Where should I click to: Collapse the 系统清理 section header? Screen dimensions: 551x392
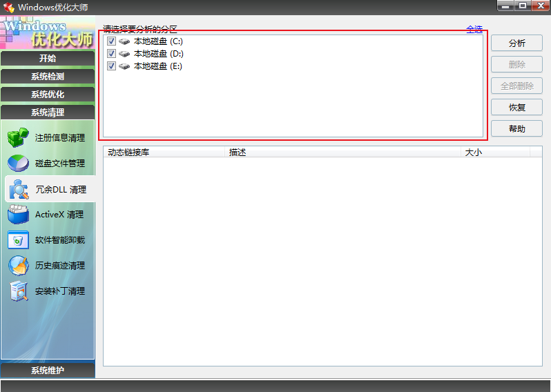(x=48, y=112)
